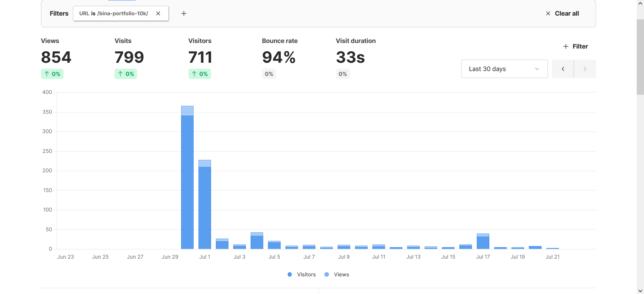Click the Clear all button
Screen dimensions: 644x294
click(562, 14)
